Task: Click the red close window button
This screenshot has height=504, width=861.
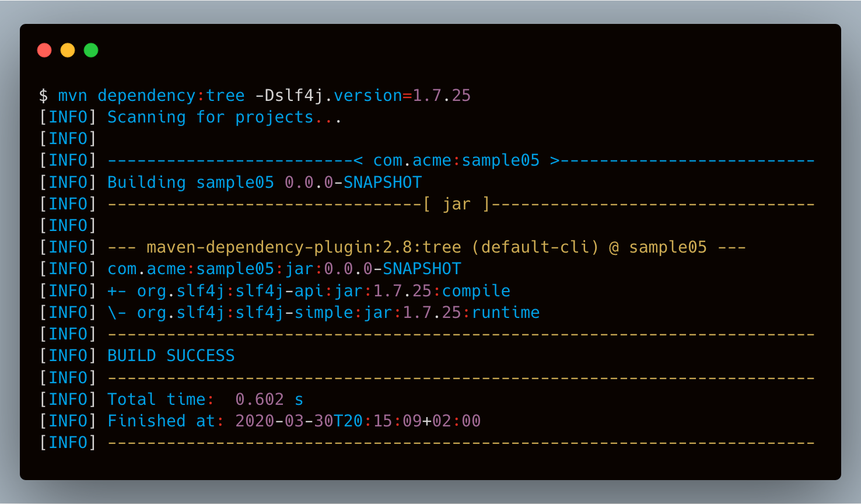Action: 44,50
